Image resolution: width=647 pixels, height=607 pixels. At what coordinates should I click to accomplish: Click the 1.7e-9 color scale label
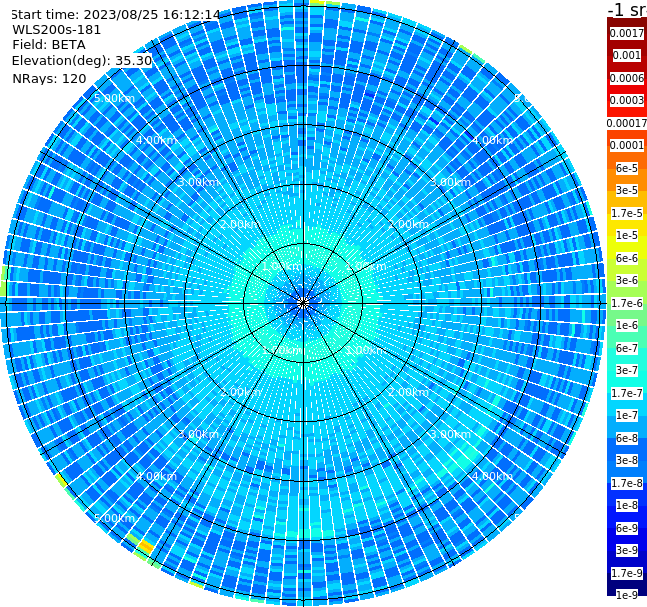(626, 573)
